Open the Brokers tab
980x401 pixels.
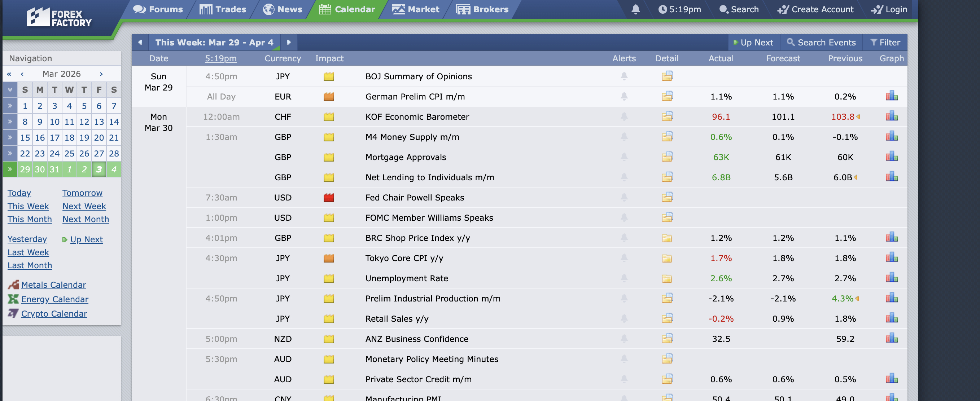point(482,9)
